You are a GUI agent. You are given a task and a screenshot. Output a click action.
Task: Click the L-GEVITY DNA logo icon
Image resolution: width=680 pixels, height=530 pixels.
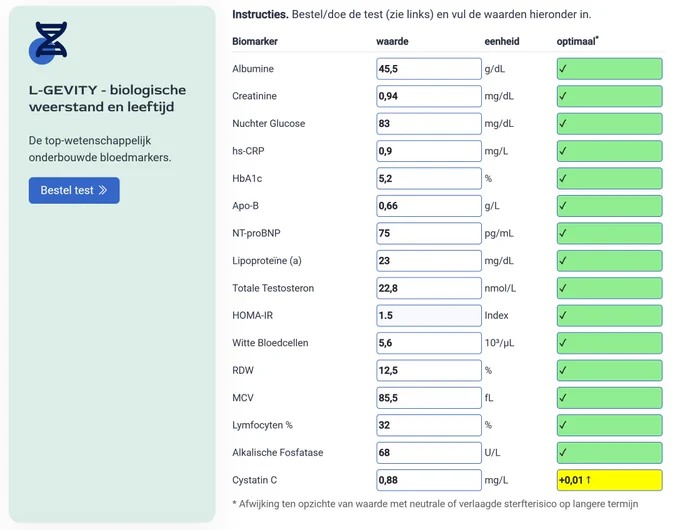coord(48,43)
